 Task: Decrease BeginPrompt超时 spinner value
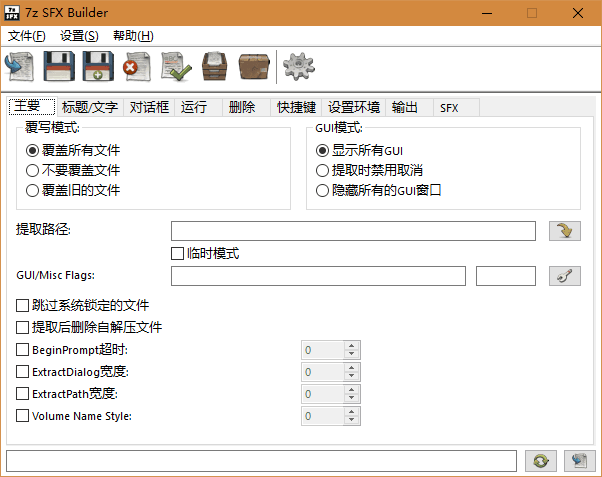[x=351, y=354]
